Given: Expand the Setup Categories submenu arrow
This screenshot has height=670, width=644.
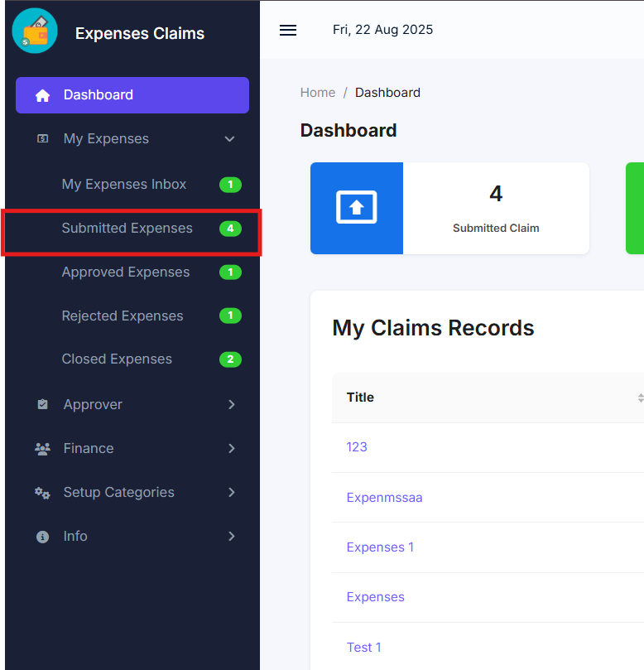Looking at the screenshot, I should pos(232,492).
